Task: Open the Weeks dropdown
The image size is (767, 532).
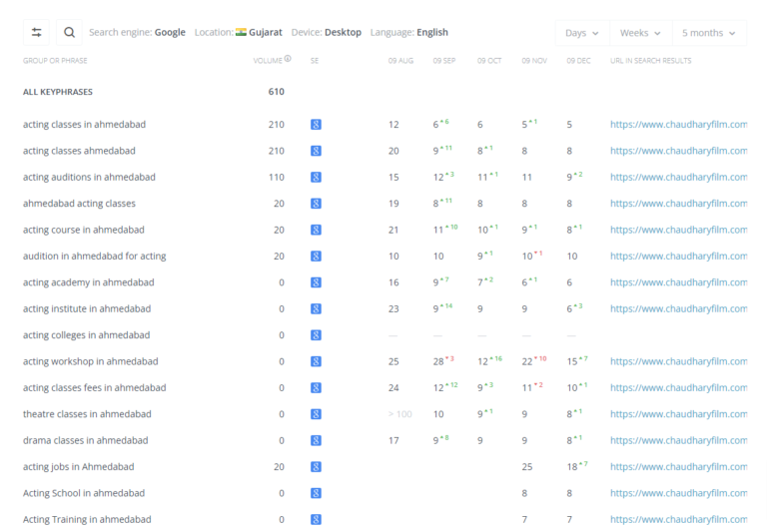Action: [x=641, y=33]
